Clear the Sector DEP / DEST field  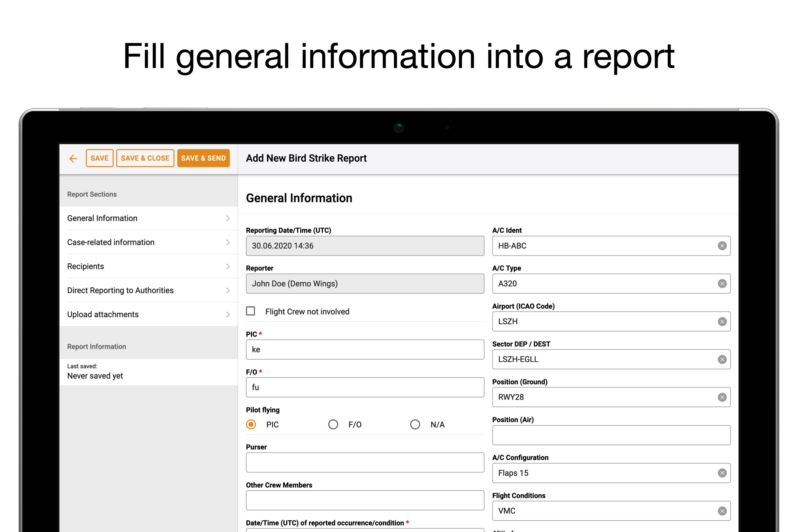[722, 359]
